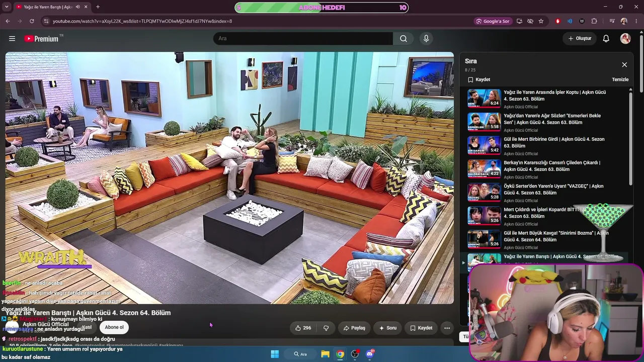
Task: Open the Extensions puzzle menu
Action: [594, 21]
